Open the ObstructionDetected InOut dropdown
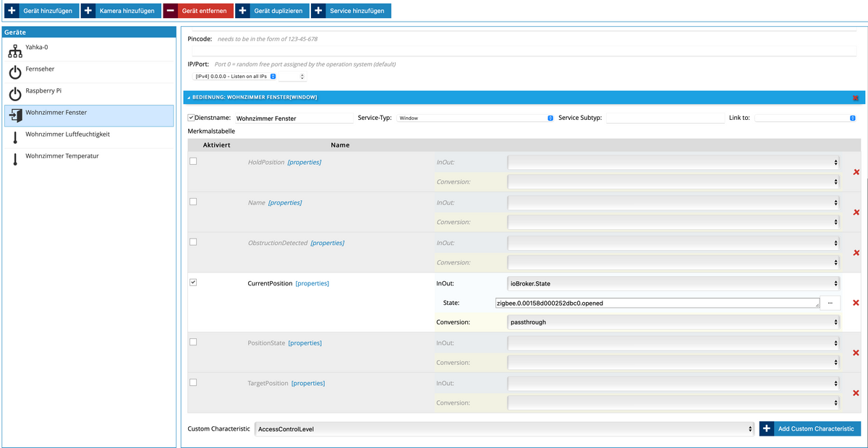Viewport: 868px width, 448px height. click(x=673, y=244)
